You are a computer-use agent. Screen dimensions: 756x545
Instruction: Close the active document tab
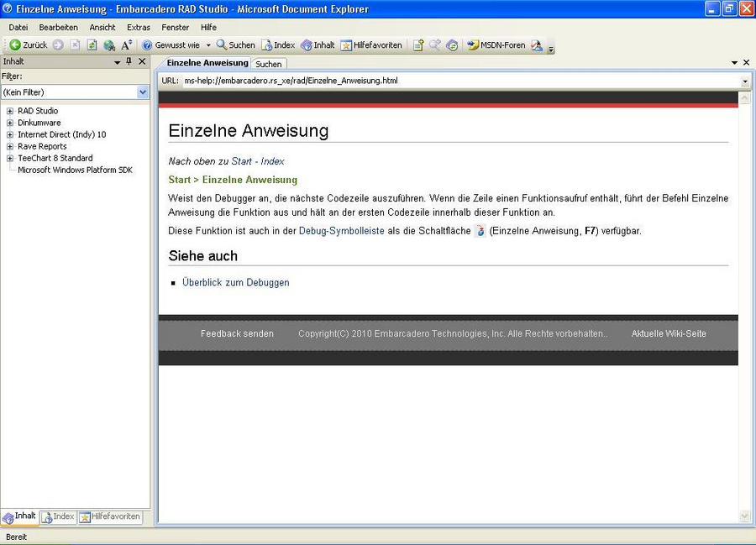tap(747, 62)
